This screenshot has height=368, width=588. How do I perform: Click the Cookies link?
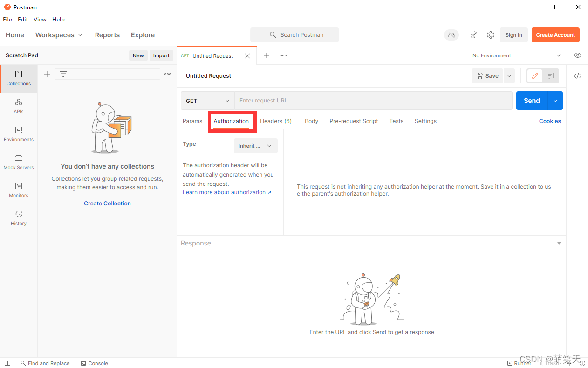[550, 121]
